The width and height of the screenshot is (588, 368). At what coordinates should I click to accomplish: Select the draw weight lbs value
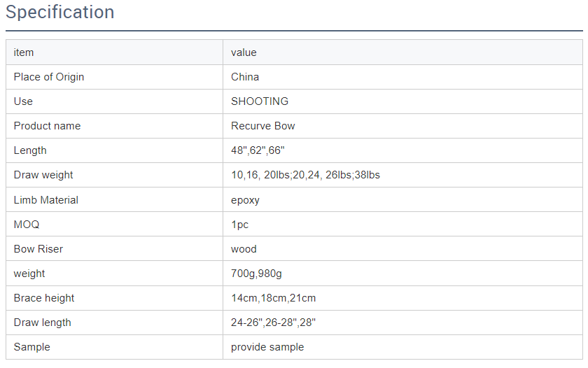[x=305, y=175]
